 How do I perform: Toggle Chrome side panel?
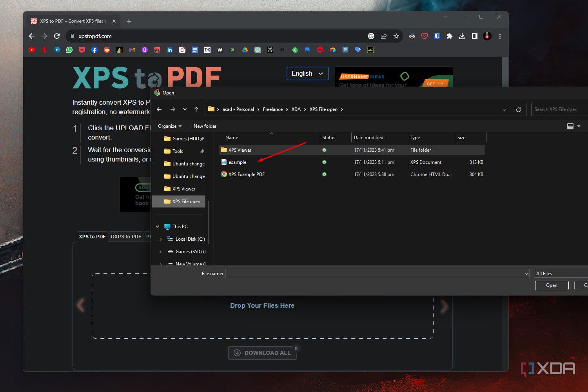tap(475, 36)
